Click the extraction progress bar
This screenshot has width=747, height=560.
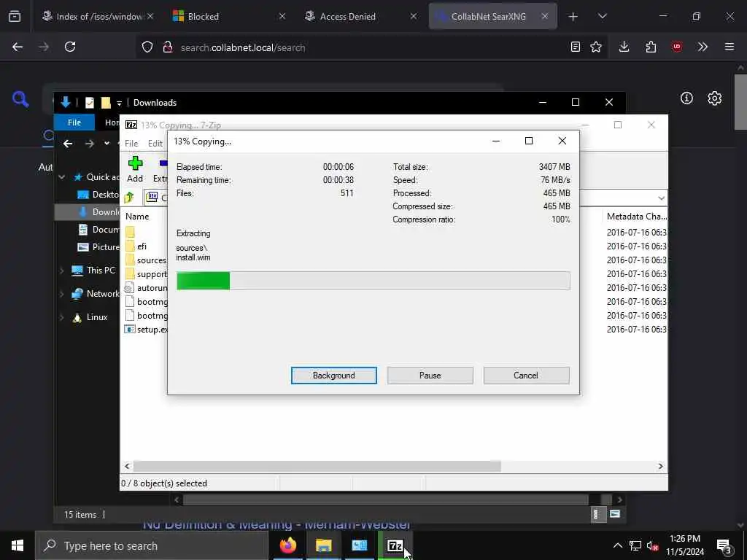pyautogui.click(x=373, y=281)
